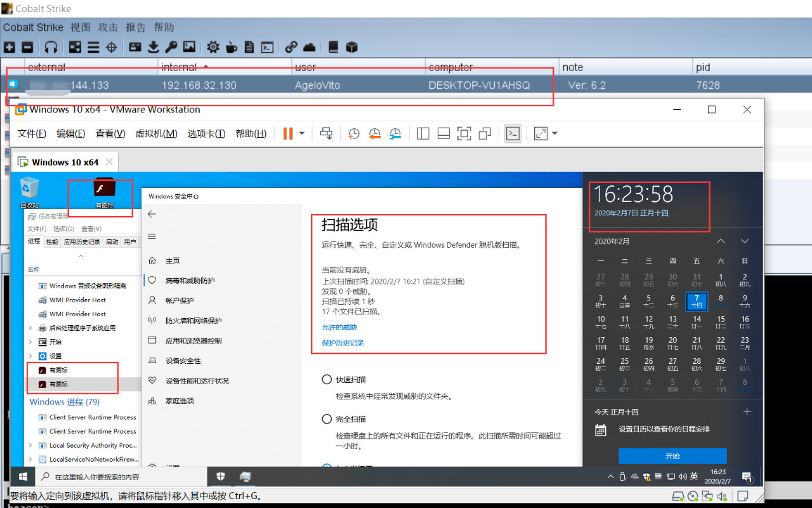Click the 开始 button under calendar agenda
The width and height of the screenshot is (812, 508).
pyautogui.click(x=672, y=456)
